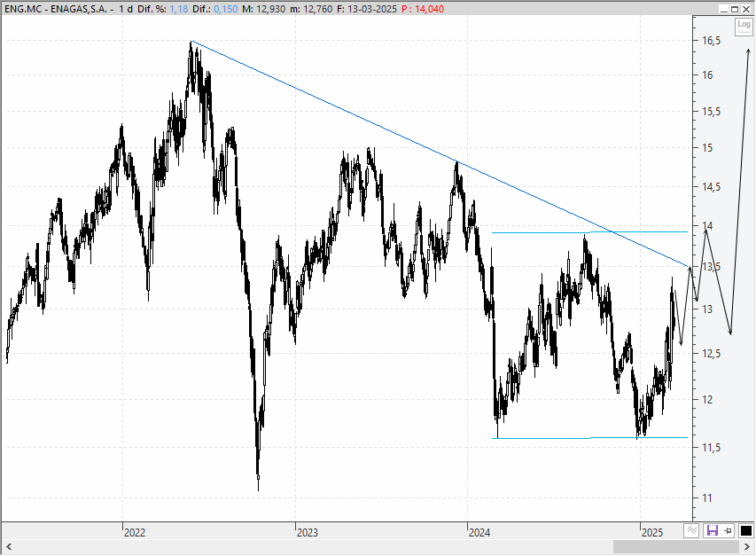Image resolution: width=756 pixels, height=556 pixels.
Task: Click the double-chevron collapse icon
Action: tap(691, 531)
